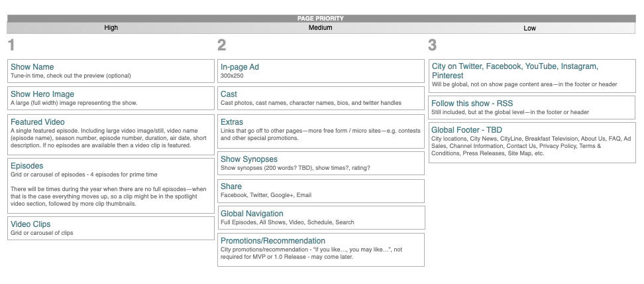The image size is (644, 284).
Task: Click the Promotions/Recommendation heading
Action: (273, 241)
